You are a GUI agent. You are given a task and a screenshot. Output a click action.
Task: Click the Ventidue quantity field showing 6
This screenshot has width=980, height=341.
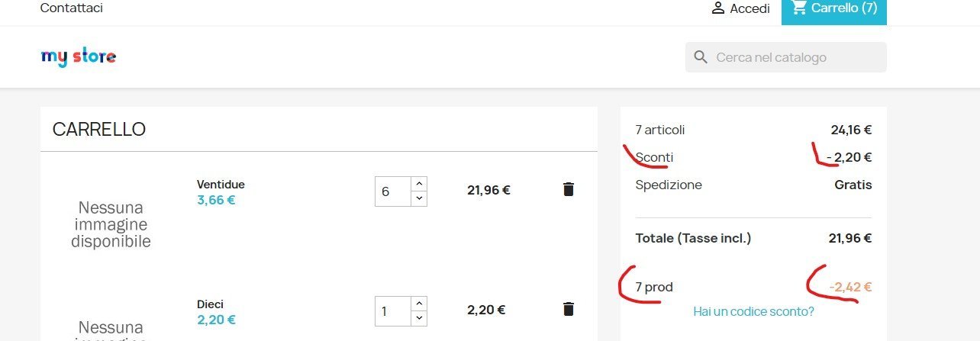[x=392, y=191]
